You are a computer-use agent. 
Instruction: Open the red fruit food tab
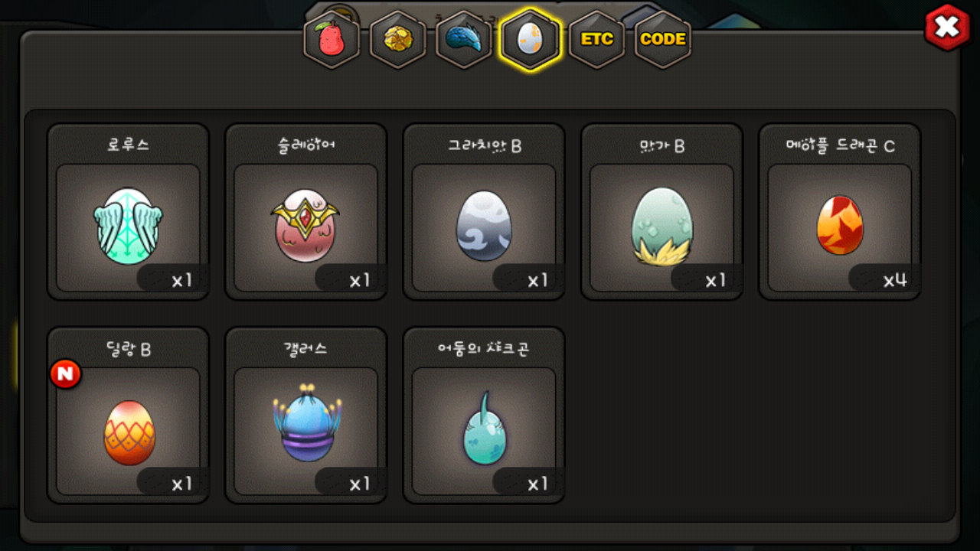[332, 40]
